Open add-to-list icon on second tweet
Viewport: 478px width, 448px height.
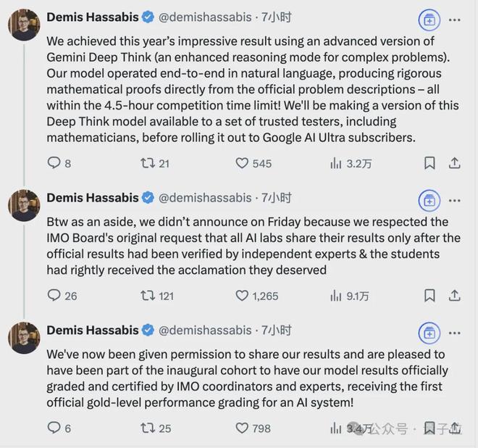click(x=429, y=200)
